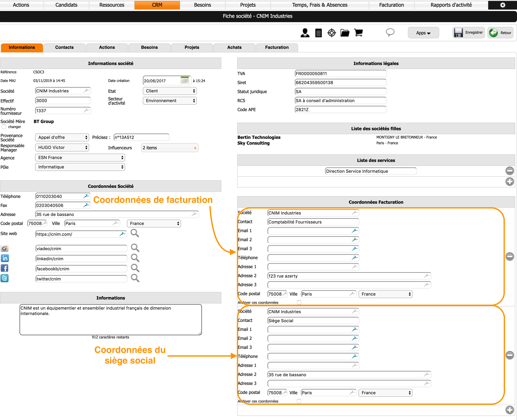Add a new service with the plus icon
This screenshot has width=517, height=420.
tap(510, 182)
